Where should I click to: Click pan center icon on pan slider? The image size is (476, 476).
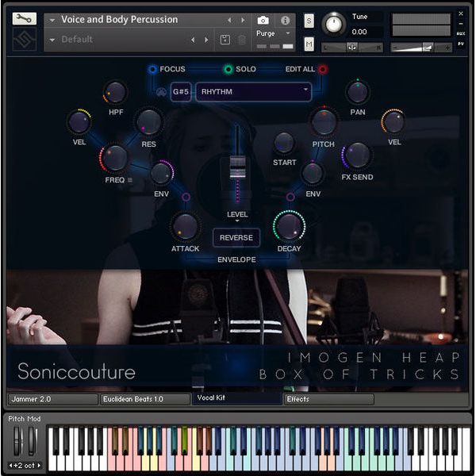[x=352, y=48]
